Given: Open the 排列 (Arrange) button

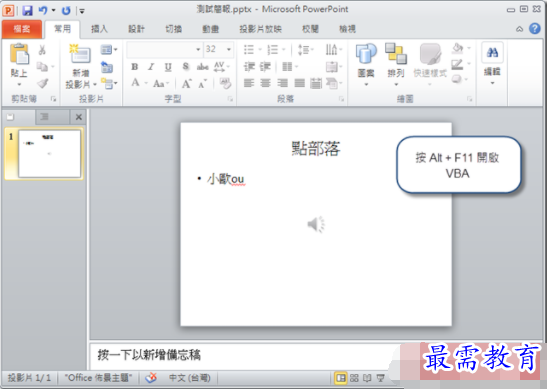Looking at the screenshot, I should pyautogui.click(x=396, y=65).
